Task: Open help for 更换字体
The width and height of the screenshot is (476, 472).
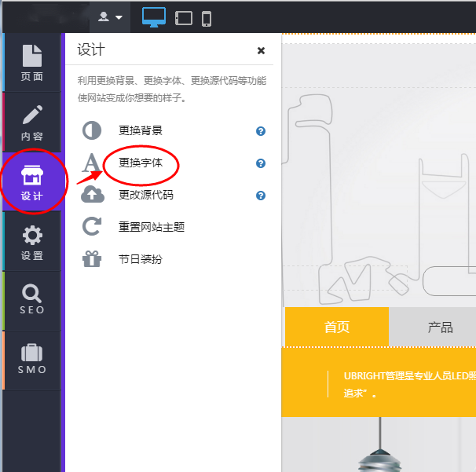Action: 261,163
